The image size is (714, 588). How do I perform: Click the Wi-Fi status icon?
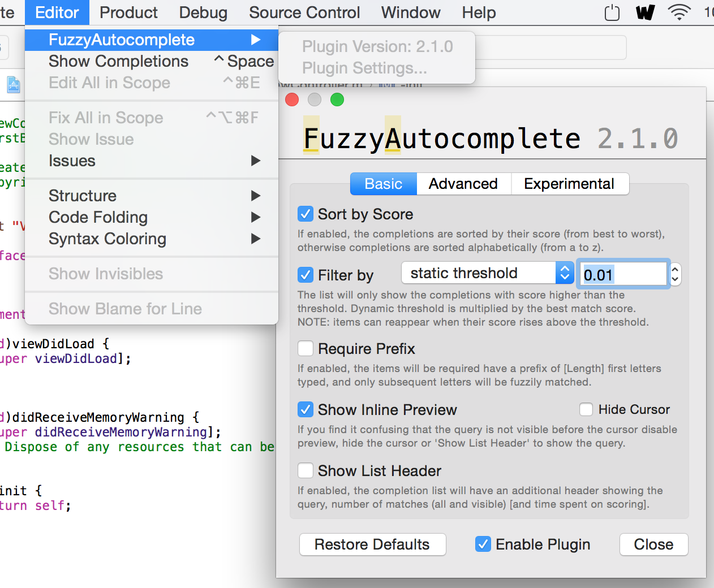pyautogui.click(x=679, y=12)
